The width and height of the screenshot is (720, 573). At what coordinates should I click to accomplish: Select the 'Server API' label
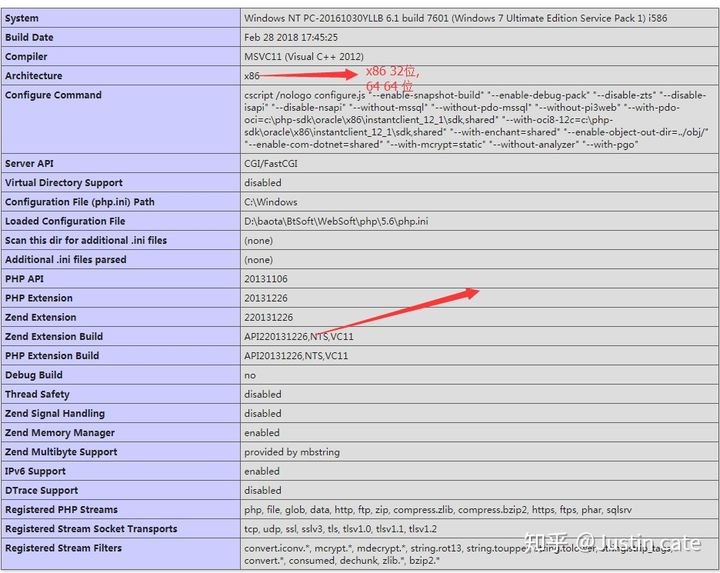coord(29,163)
